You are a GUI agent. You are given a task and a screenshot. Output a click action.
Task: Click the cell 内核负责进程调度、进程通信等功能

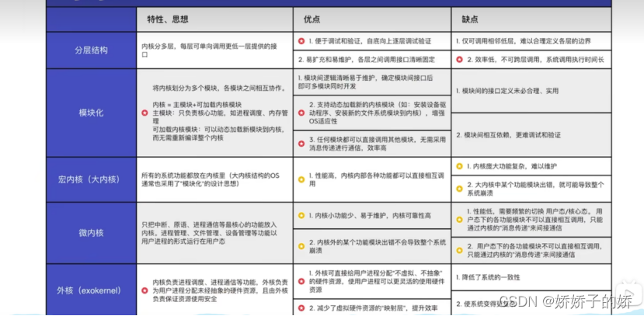point(215,290)
